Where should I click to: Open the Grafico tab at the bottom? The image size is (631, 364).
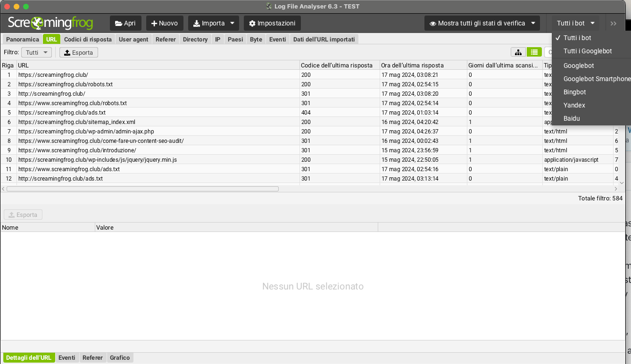(x=120, y=357)
